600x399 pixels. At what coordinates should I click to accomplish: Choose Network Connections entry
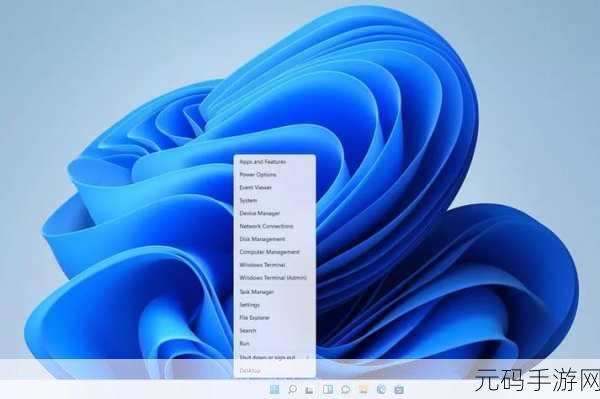click(275, 226)
